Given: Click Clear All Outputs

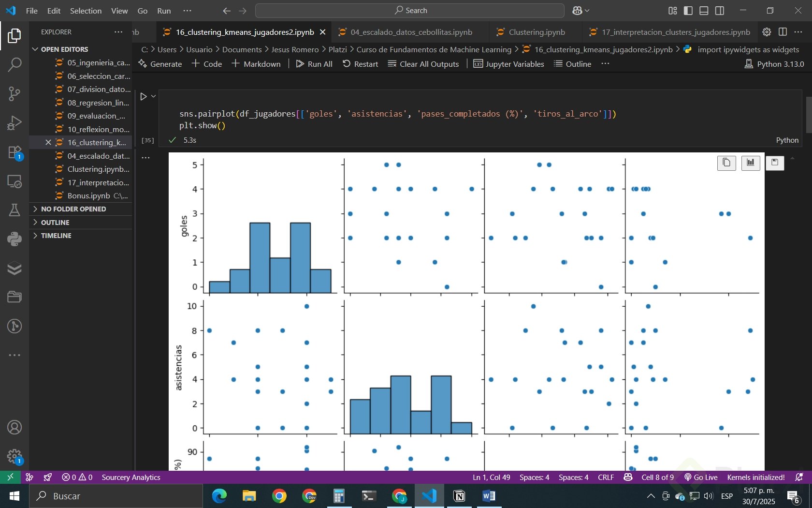Looking at the screenshot, I should [423, 64].
